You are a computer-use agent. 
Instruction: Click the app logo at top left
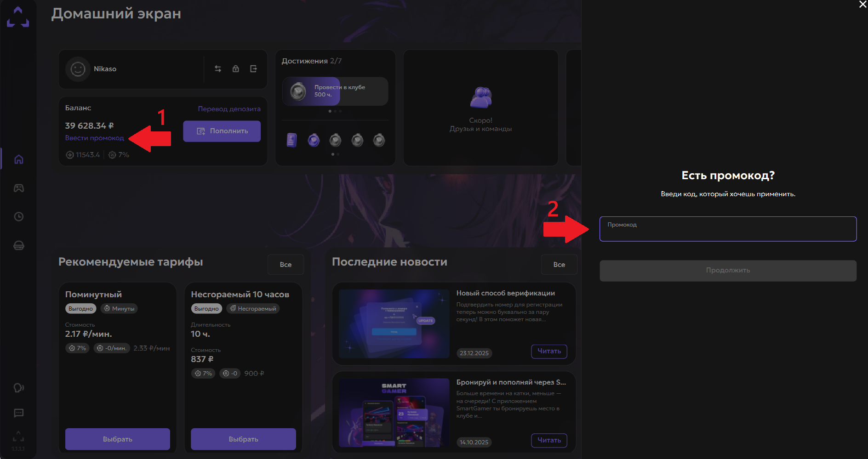click(18, 17)
